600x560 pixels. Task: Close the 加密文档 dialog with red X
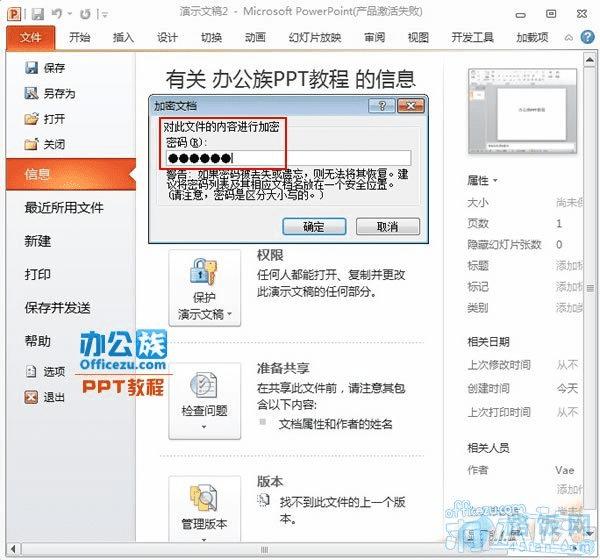pos(411,106)
